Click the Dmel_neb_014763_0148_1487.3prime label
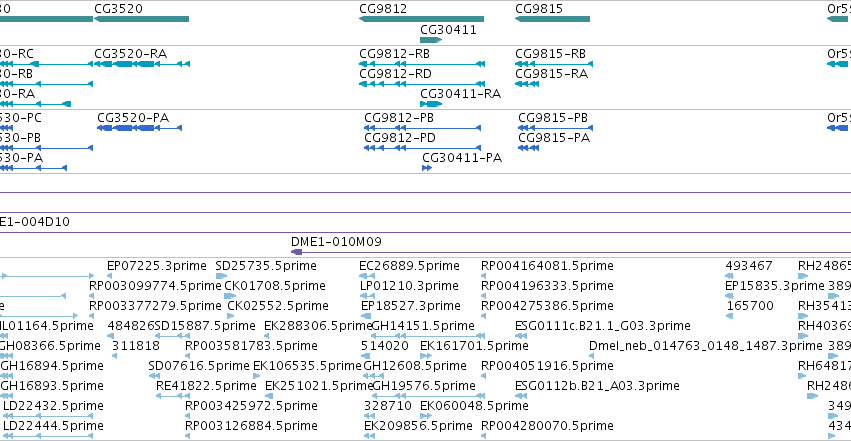 [706, 346]
